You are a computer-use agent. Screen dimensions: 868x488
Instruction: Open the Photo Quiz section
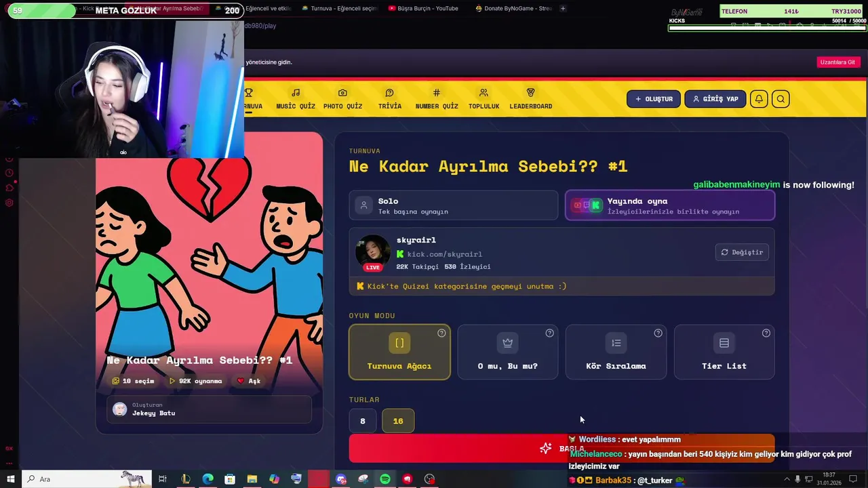coord(342,99)
